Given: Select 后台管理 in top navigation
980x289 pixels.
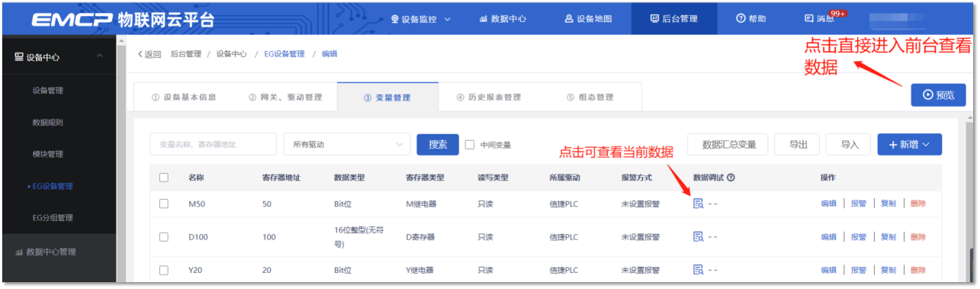Looking at the screenshot, I should (x=673, y=19).
